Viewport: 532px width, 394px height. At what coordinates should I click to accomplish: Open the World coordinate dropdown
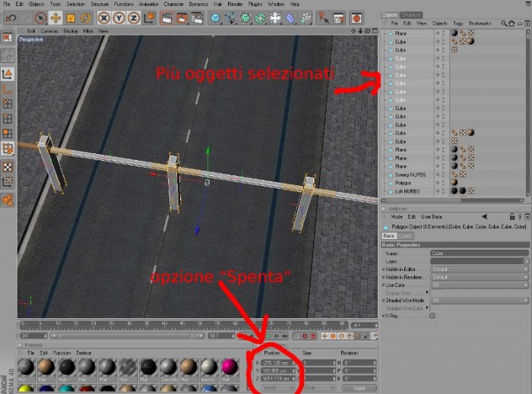(x=277, y=388)
